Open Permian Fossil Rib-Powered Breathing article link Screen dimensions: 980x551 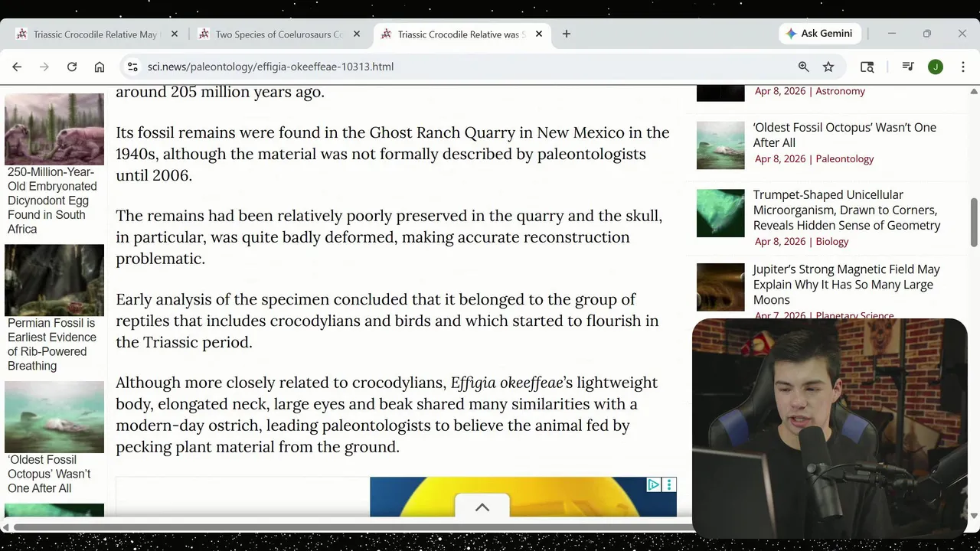click(52, 344)
